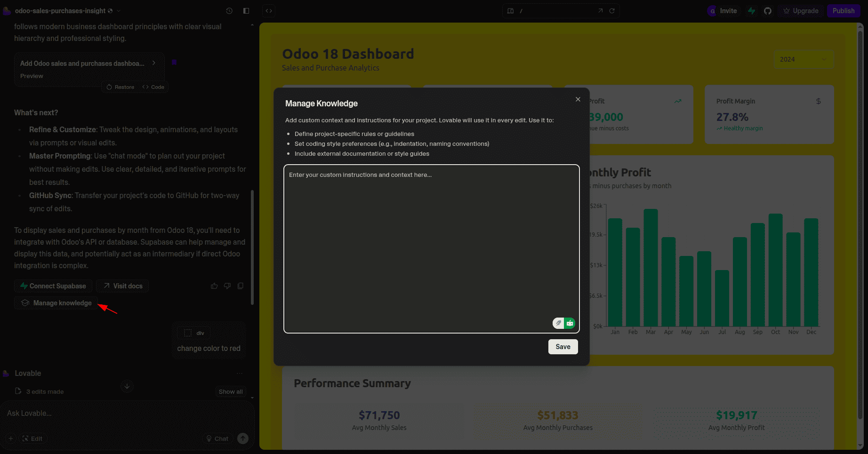Open Code for the edit card
This screenshot has height=454, width=868.
pos(153,87)
